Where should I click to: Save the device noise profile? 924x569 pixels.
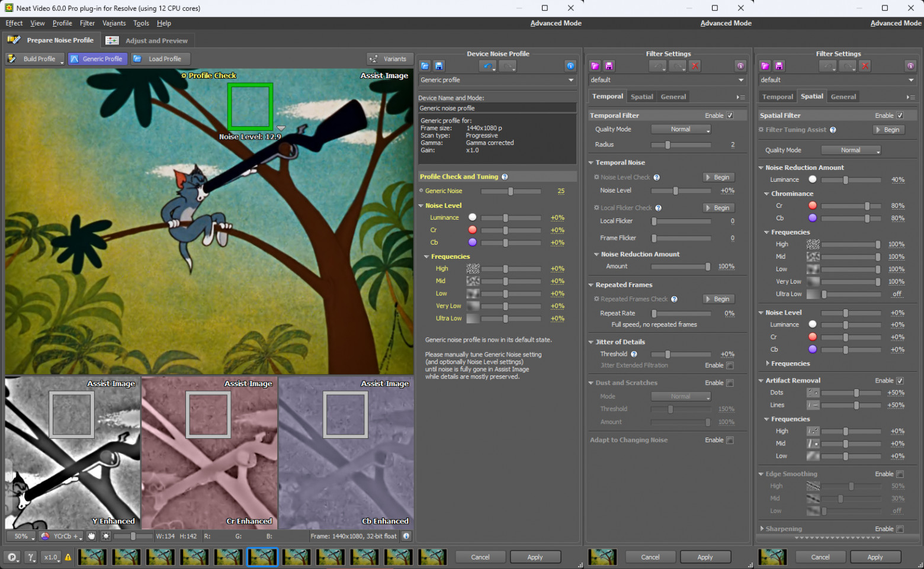pyautogui.click(x=439, y=66)
